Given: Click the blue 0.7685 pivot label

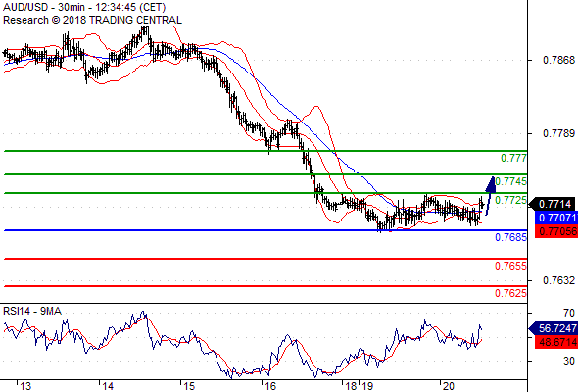Looking at the screenshot, I should pos(510,237).
